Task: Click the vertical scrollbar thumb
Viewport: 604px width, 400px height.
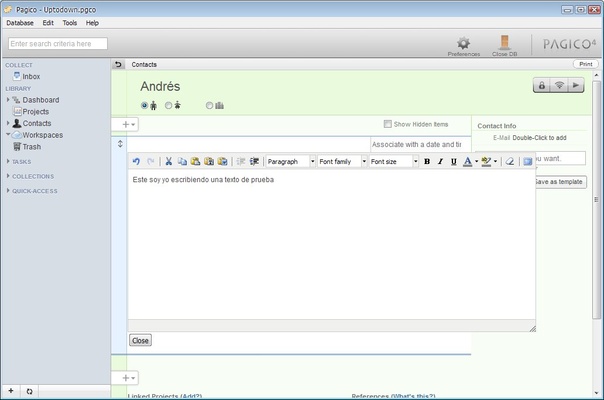Action: (596, 200)
